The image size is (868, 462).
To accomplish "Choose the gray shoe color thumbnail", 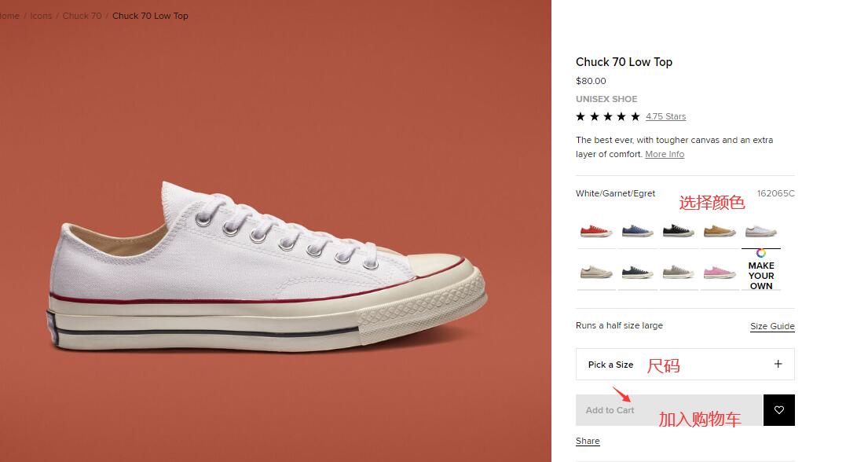I will tap(678, 273).
